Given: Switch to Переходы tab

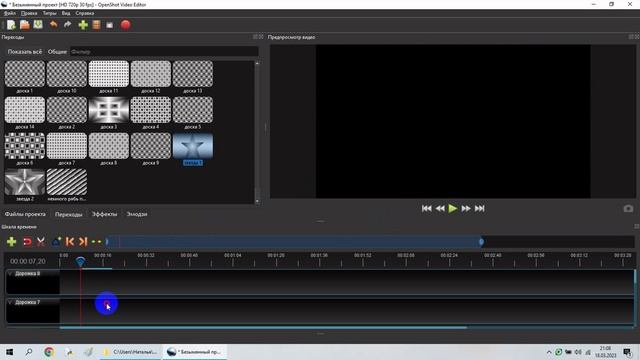Looking at the screenshot, I should (69, 214).
